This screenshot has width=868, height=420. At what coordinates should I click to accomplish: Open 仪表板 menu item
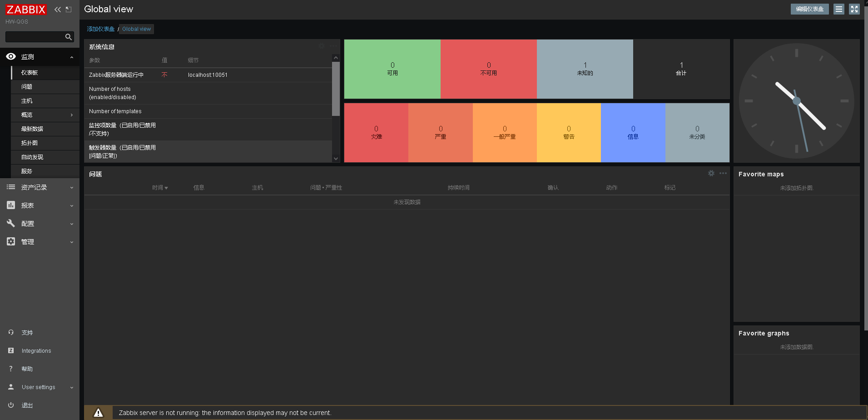click(x=45, y=73)
